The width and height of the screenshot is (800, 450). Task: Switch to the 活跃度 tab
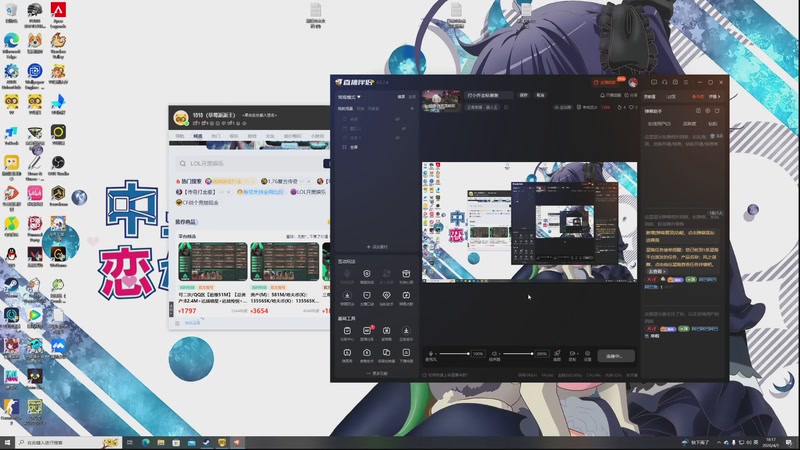pyautogui.click(x=689, y=124)
